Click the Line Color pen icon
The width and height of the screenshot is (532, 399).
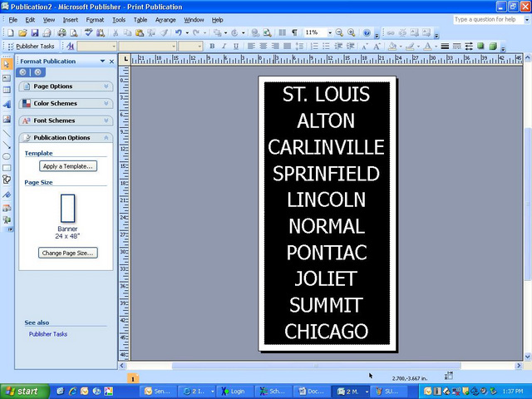[x=410, y=47]
